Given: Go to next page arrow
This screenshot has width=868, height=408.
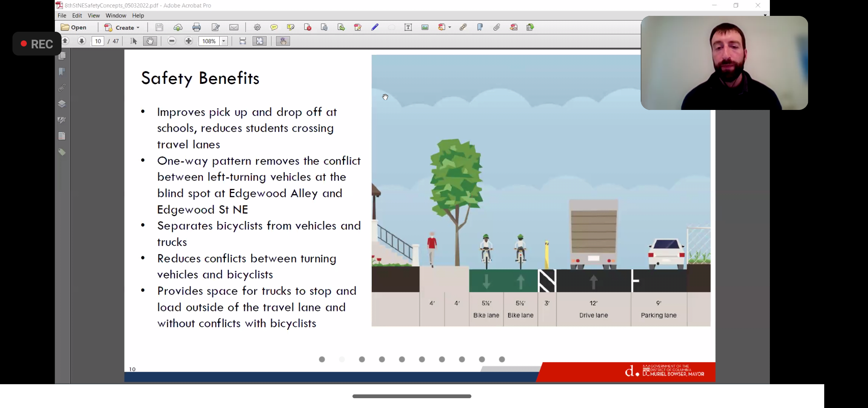Looking at the screenshot, I should coord(82,41).
